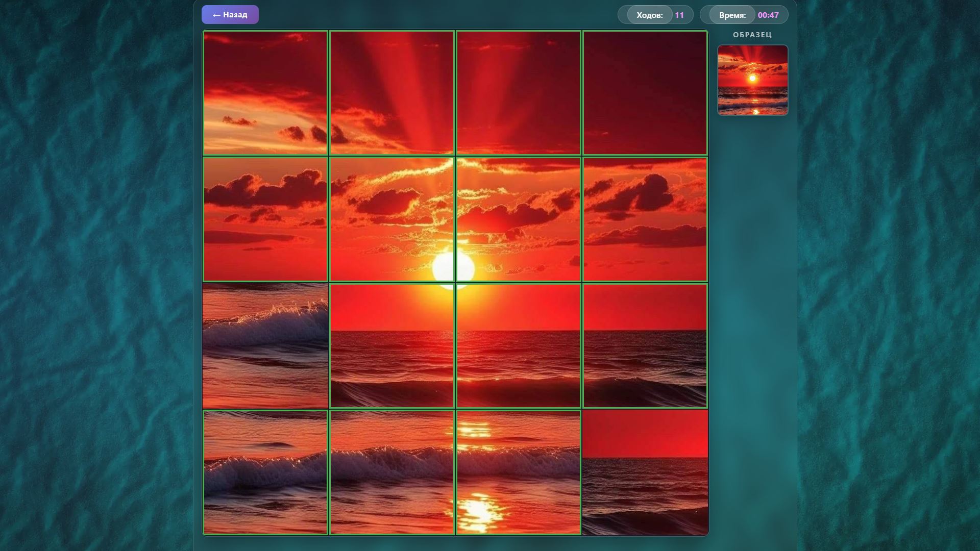This screenshot has height=551, width=980.
Task: Select the second tile in the top row with sun rays
Action: click(392, 93)
